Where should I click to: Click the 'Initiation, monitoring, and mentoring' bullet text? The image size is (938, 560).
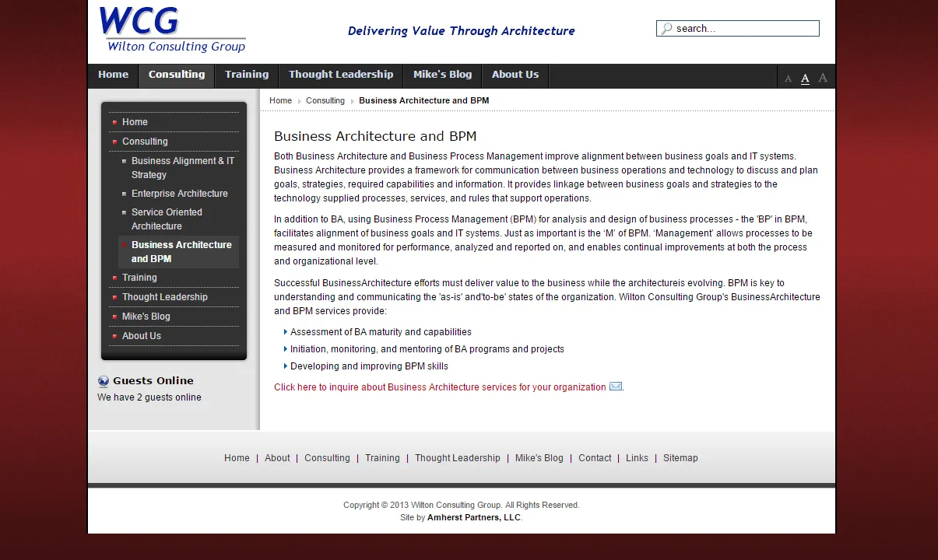427,349
